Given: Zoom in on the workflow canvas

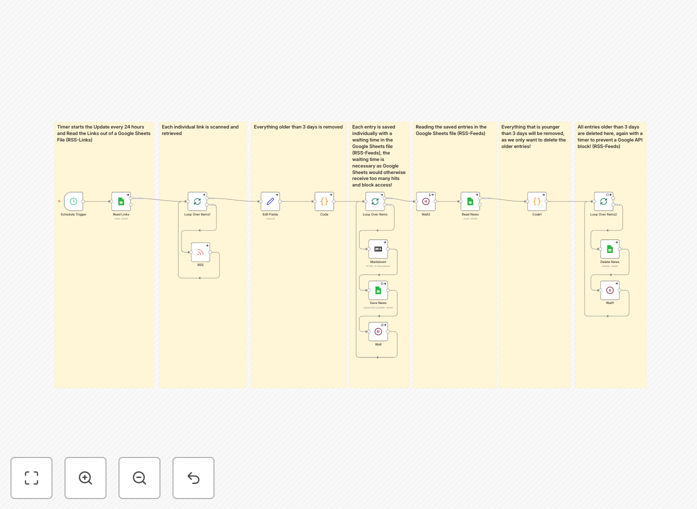Looking at the screenshot, I should coord(85,478).
